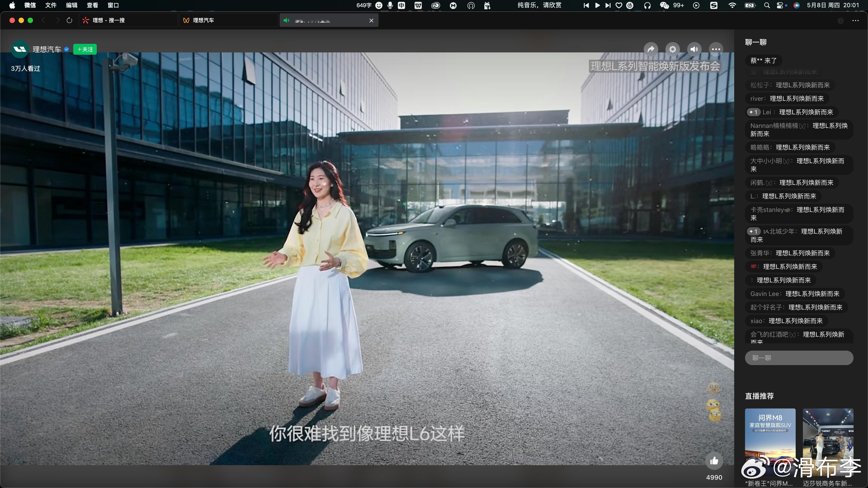Open the 编辑 menu
This screenshot has width=868, height=488.
tap(72, 5)
